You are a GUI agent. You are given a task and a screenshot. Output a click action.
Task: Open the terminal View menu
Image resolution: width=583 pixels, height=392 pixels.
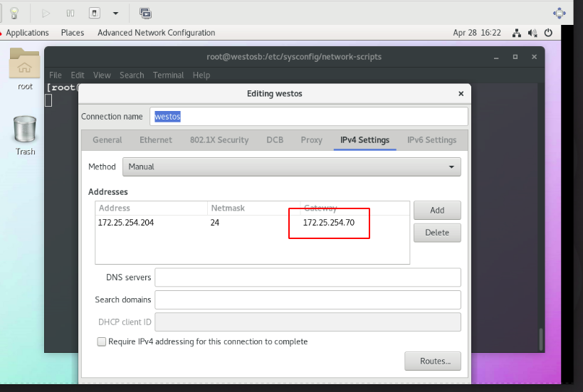pos(102,75)
